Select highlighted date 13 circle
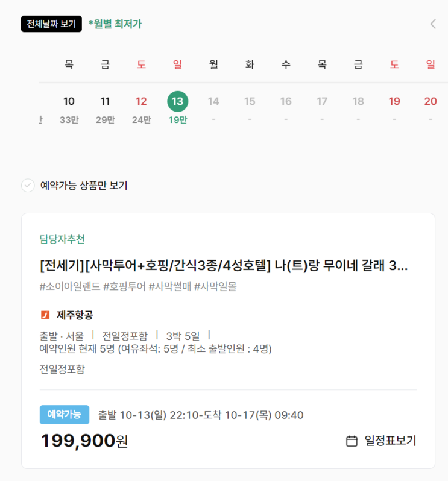The image size is (448, 481). point(177,101)
